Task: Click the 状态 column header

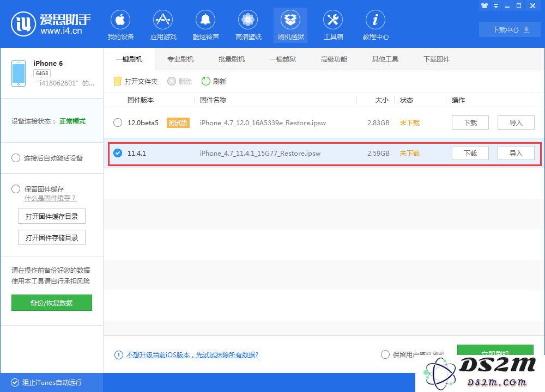Action: (407, 100)
